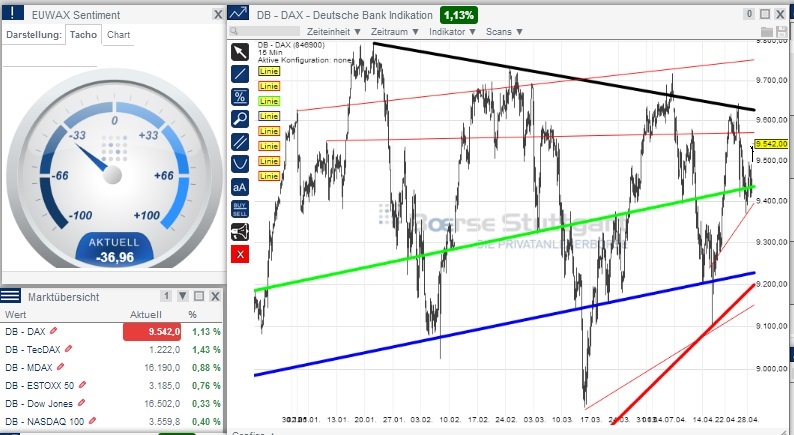Viewport: 794px width, 435px height.
Task: Expand the Scans dropdown
Action: (x=504, y=31)
